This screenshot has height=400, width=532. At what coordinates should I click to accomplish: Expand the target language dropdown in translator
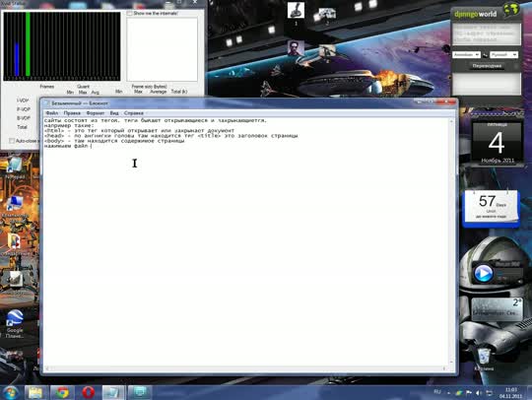[503, 54]
